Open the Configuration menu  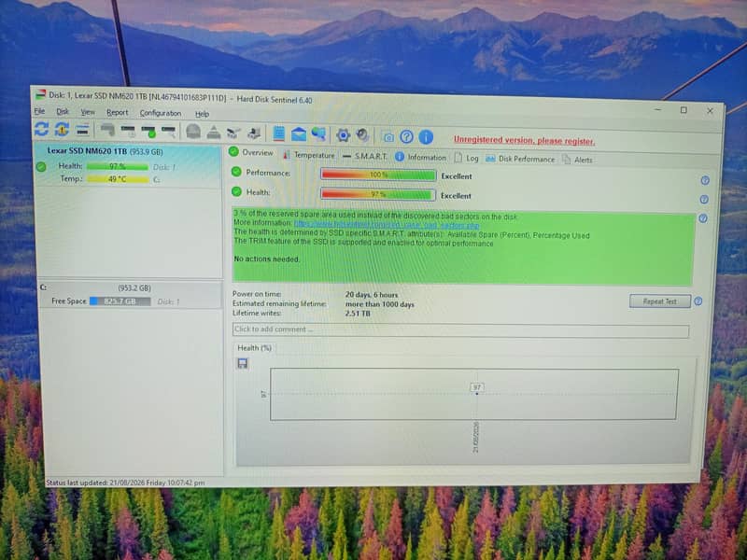tap(161, 113)
